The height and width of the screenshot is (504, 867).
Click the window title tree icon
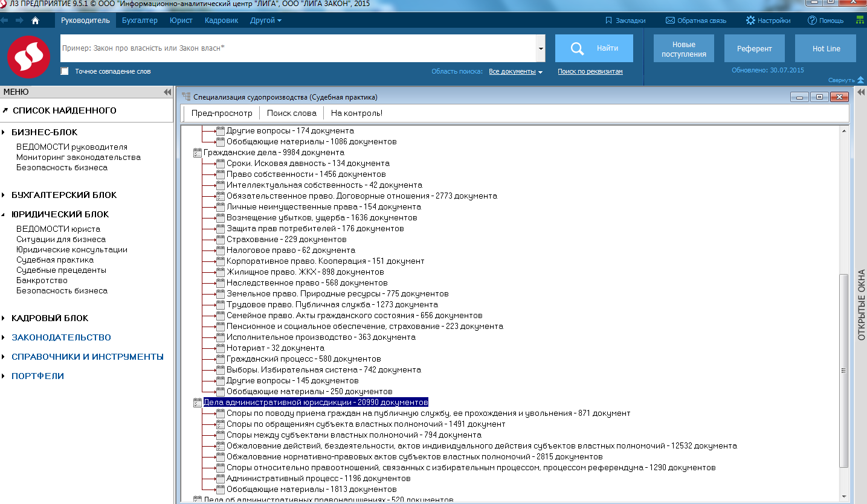point(187,97)
